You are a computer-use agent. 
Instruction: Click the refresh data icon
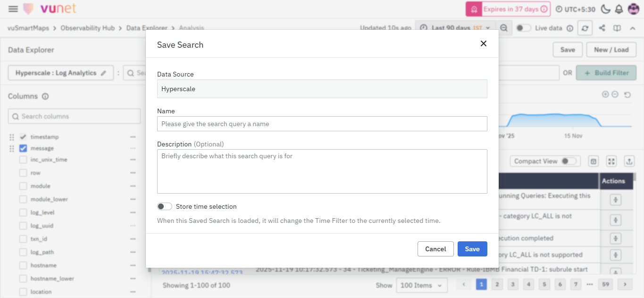tap(585, 28)
